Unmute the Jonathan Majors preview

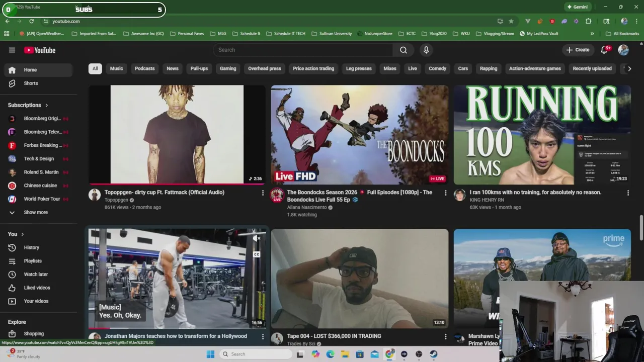[257, 238]
